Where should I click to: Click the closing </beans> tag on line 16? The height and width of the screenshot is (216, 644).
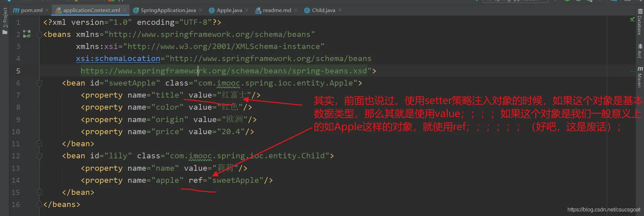(62, 205)
